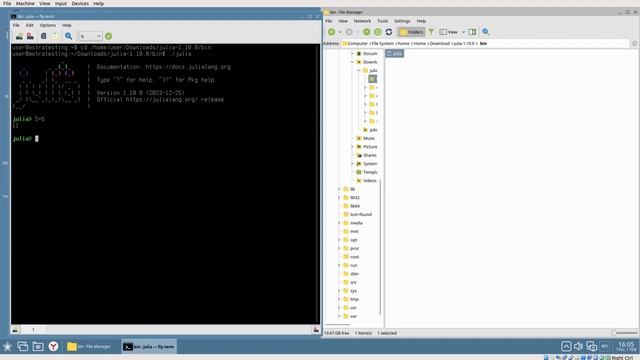The width and height of the screenshot is (640, 360).
Task: Open the Network menu
Action: tap(362, 21)
